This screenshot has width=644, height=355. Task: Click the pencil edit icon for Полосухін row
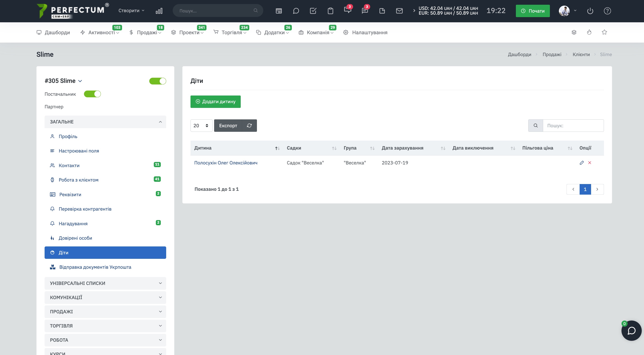(x=582, y=163)
